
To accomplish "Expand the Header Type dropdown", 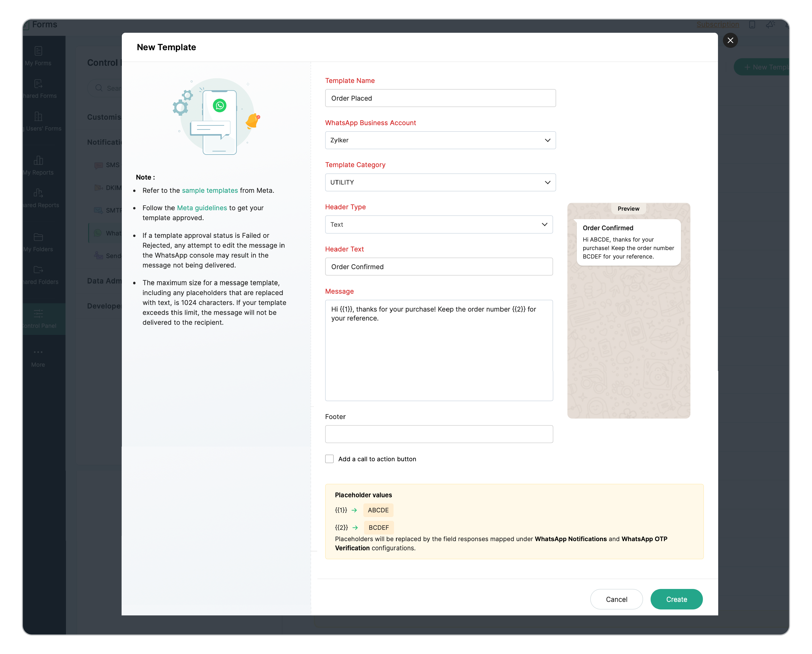I will (438, 225).
